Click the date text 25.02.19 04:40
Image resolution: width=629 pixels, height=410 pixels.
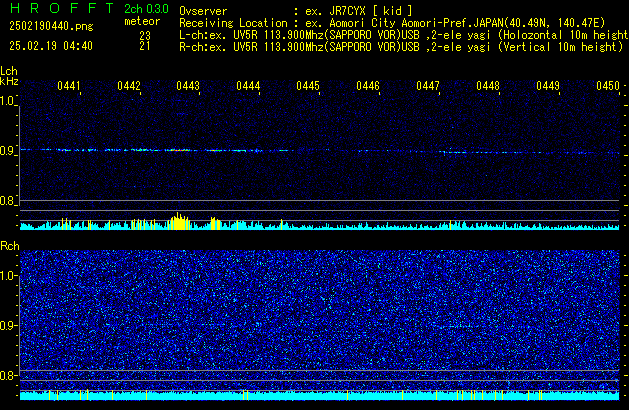(x=51, y=46)
